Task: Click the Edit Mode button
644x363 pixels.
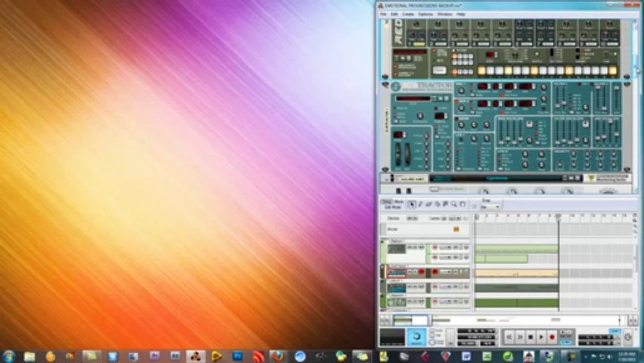Action: [x=393, y=207]
